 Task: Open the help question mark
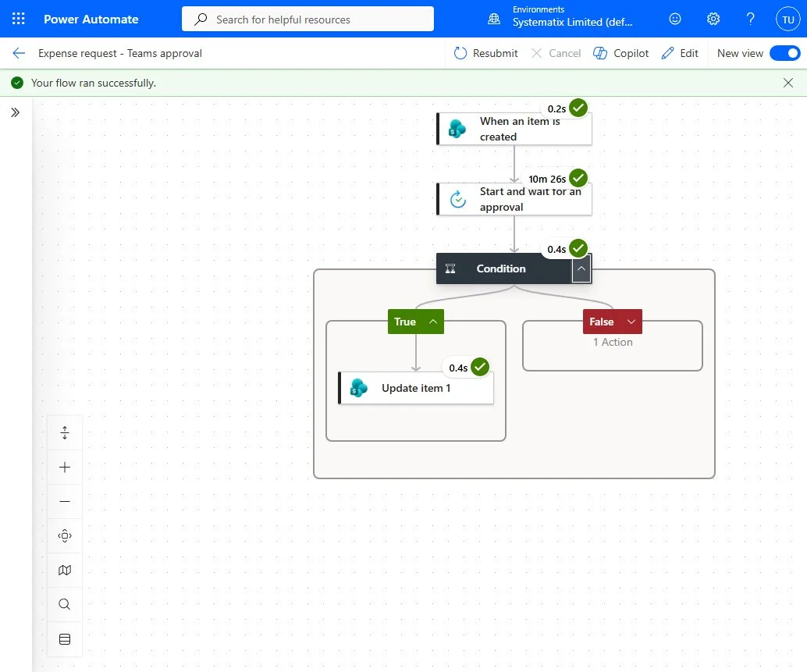[750, 19]
